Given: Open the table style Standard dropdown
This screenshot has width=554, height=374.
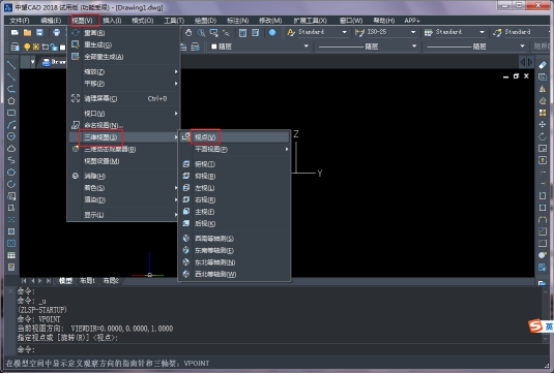Looking at the screenshot, I should 482,32.
